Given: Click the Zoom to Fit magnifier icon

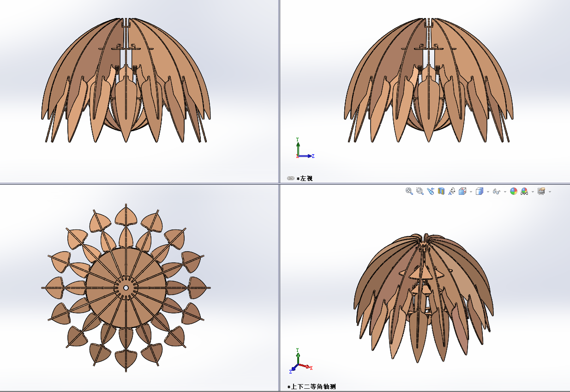Looking at the screenshot, I should (x=409, y=191).
